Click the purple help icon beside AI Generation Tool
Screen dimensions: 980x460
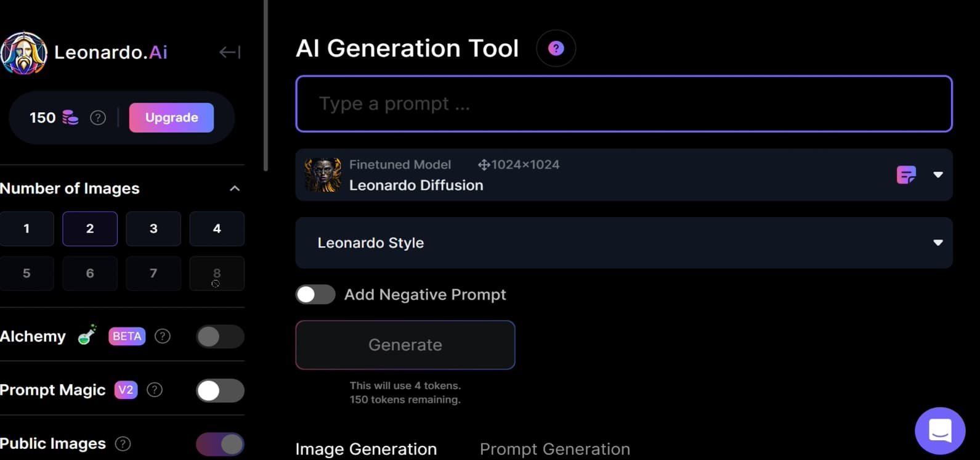(556, 48)
